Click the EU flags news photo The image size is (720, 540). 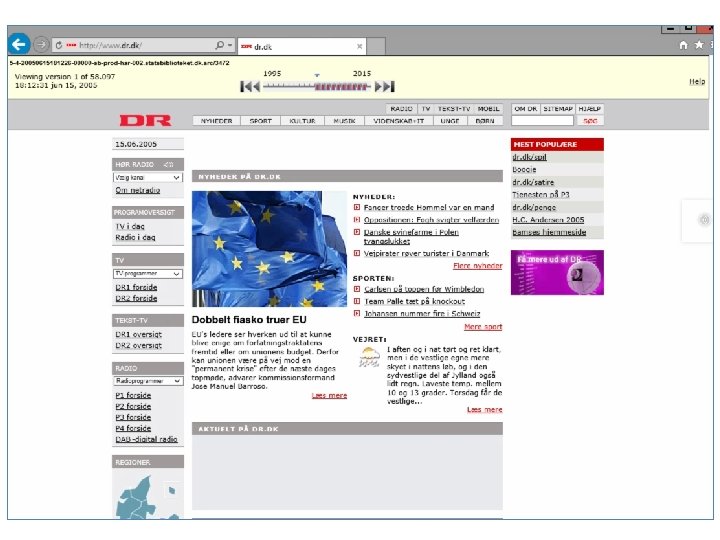269,249
